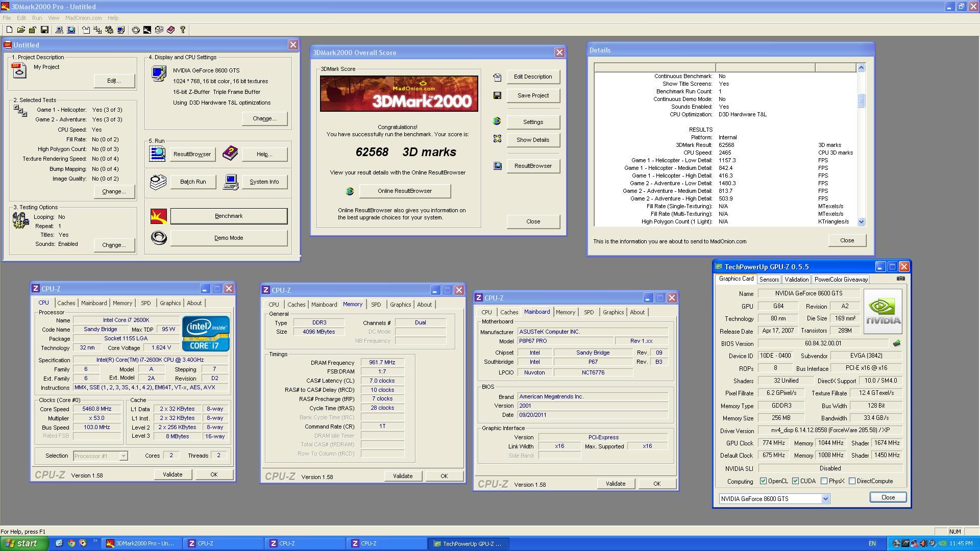Viewport: 980px width, 551px height.
Task: Click Change... under Display and CPU Settings
Action: (x=264, y=118)
